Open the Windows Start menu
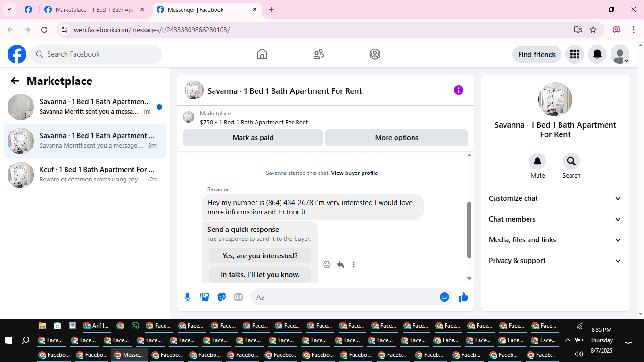 [8, 340]
